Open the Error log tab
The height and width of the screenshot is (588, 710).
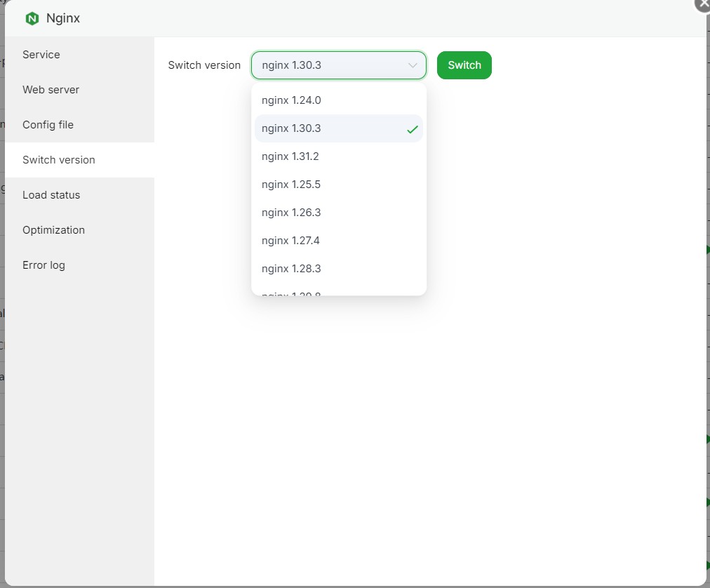pyautogui.click(x=80, y=265)
